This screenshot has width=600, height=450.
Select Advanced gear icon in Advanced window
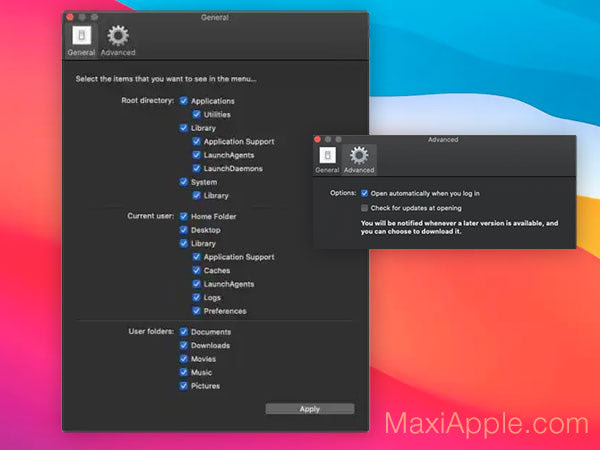point(359,155)
